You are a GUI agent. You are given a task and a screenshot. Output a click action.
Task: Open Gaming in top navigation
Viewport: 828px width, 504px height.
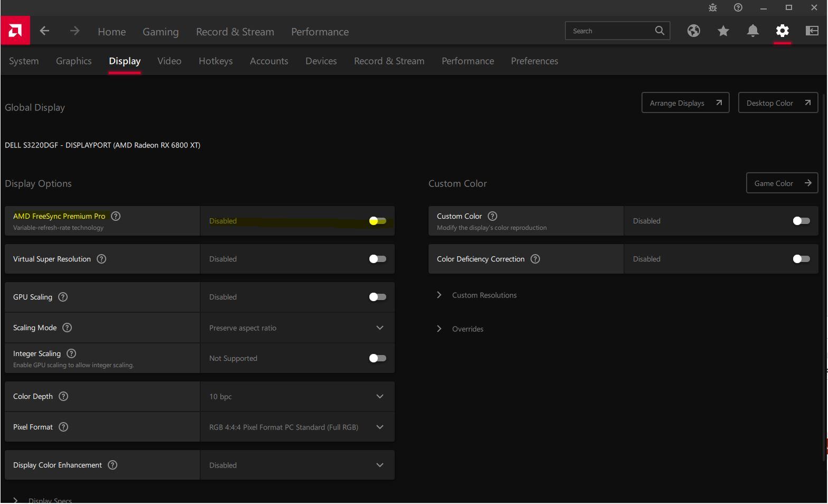pos(161,32)
